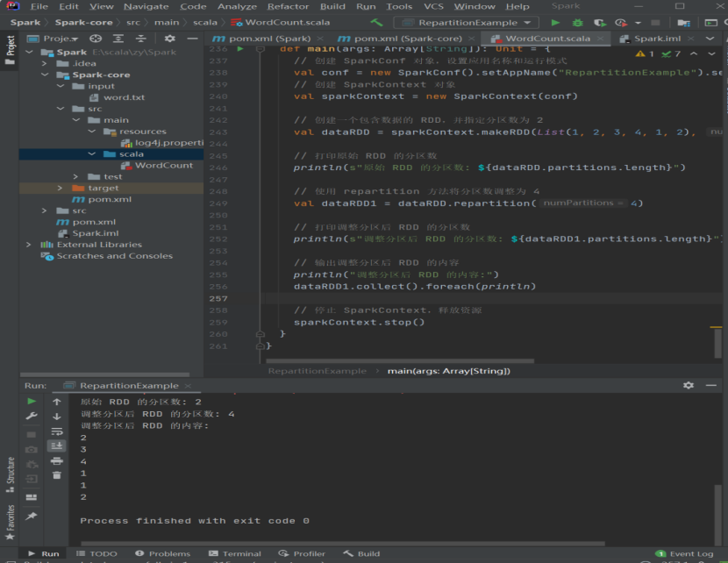This screenshot has width=728, height=563.
Task: Collapse the Spark-core folder
Action: tap(45, 75)
